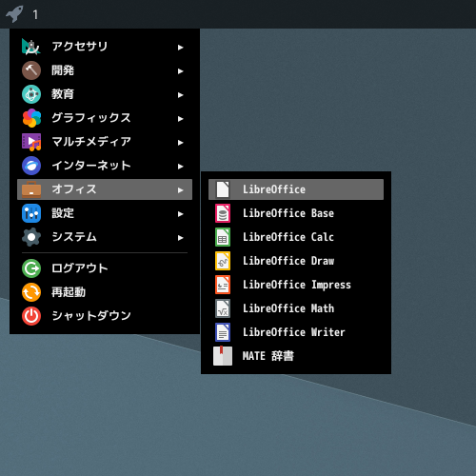Open the アクセサリ menu category

coord(105,47)
